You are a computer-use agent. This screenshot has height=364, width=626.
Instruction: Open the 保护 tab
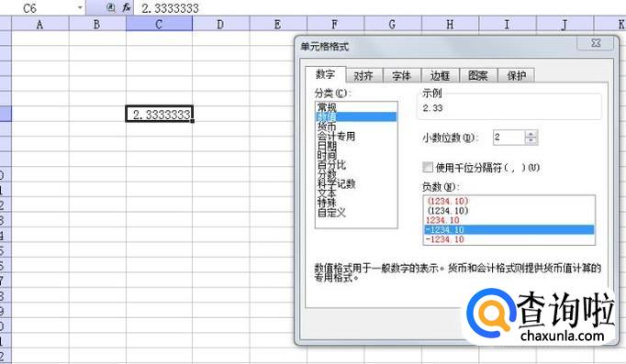coord(516,75)
